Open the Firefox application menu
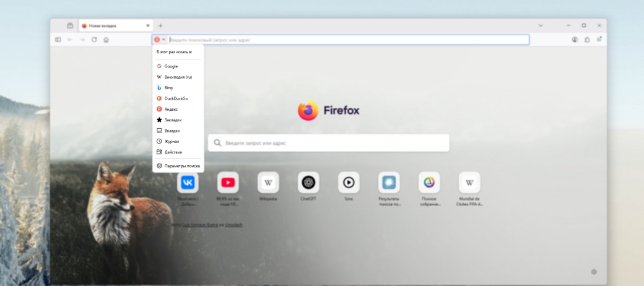The image size is (644, 286). 599,40
